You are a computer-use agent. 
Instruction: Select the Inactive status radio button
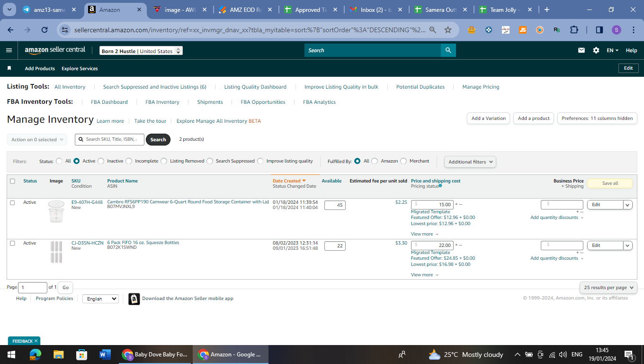click(x=101, y=161)
